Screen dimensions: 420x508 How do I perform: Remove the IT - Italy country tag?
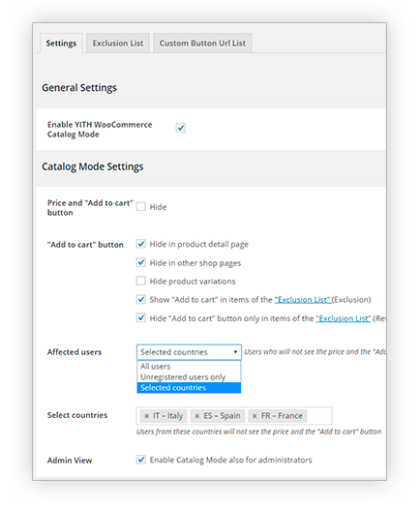coord(146,416)
